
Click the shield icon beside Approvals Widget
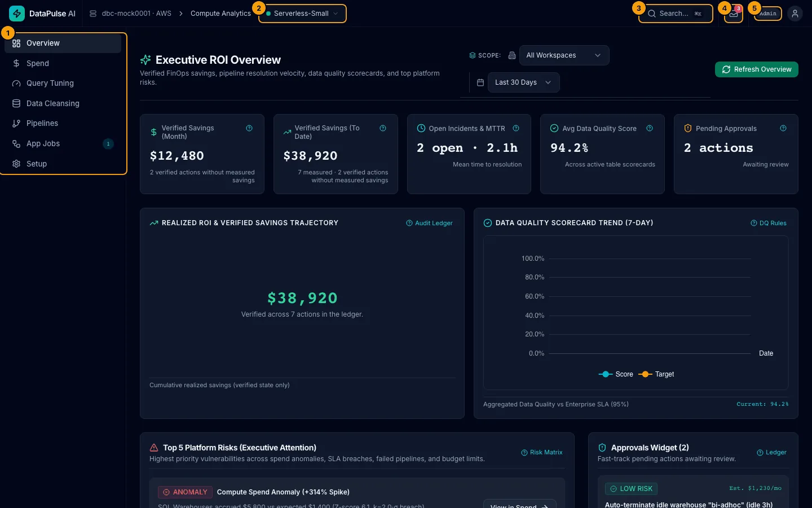[602, 448]
